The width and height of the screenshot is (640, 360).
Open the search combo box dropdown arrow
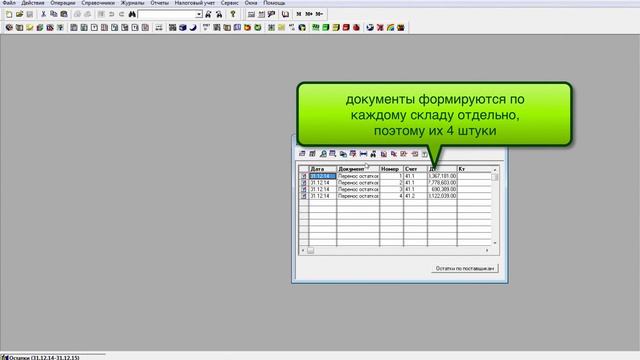[198, 14]
